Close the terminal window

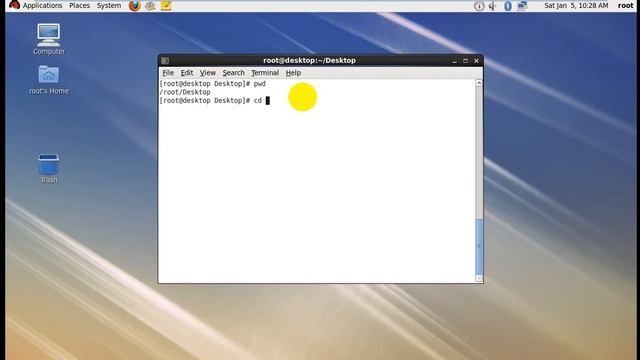pyautogui.click(x=476, y=61)
